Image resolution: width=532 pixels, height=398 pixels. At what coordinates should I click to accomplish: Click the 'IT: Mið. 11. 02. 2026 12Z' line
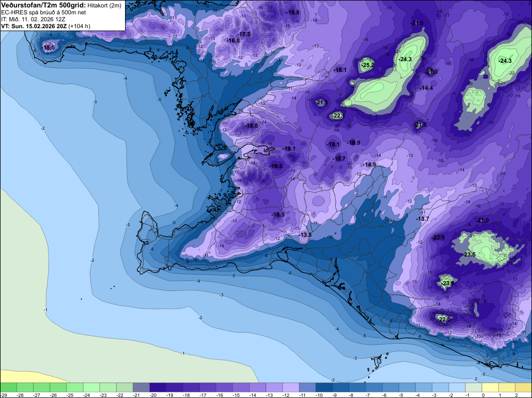(33, 19)
